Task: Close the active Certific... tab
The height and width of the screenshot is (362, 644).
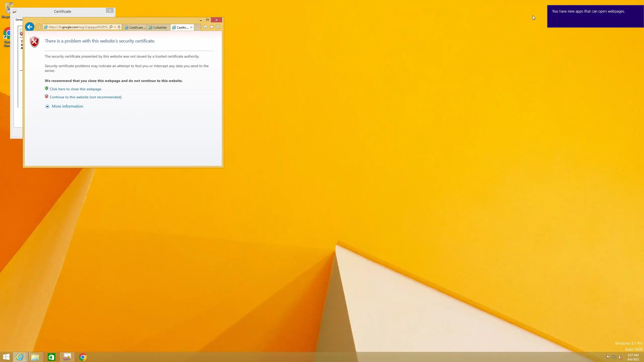Action: 191,27
